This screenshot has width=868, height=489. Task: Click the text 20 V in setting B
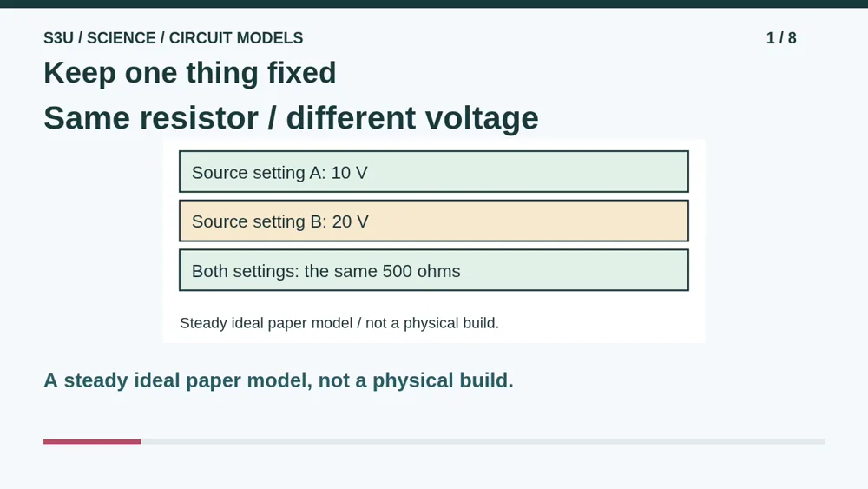(x=350, y=221)
